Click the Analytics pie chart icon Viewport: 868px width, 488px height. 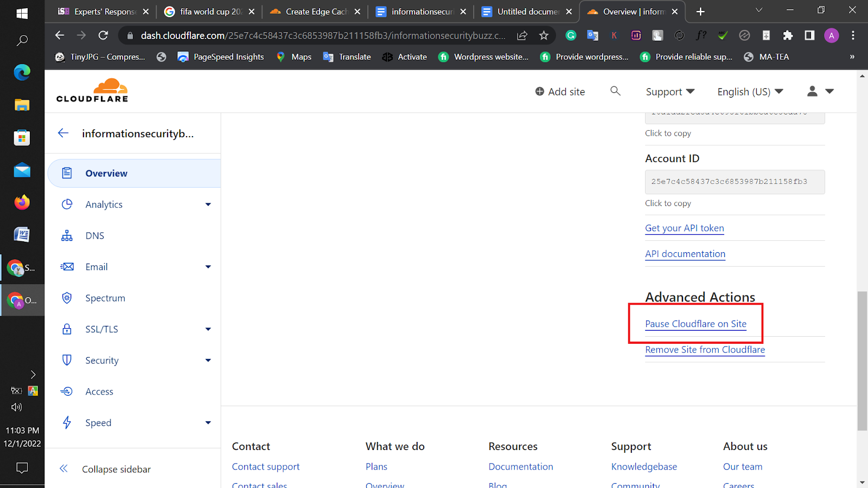coord(67,204)
